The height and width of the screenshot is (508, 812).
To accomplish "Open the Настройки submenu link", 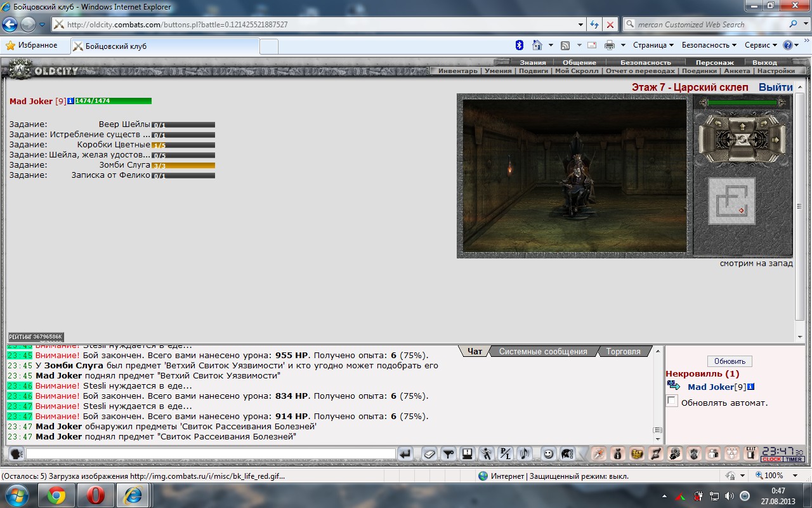I will (x=775, y=70).
